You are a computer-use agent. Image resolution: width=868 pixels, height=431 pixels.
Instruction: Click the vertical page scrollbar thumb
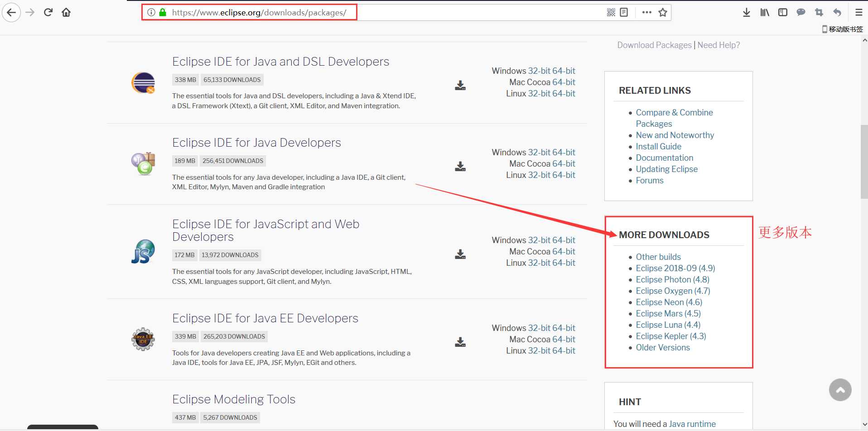click(864, 162)
